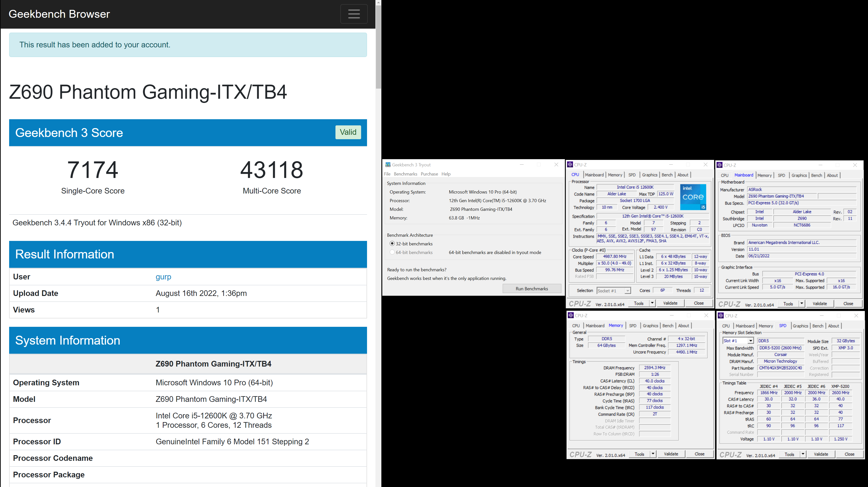This screenshot has height=487, width=868.
Task: Open Socket #1 selection dropdown
Action: coord(614,291)
